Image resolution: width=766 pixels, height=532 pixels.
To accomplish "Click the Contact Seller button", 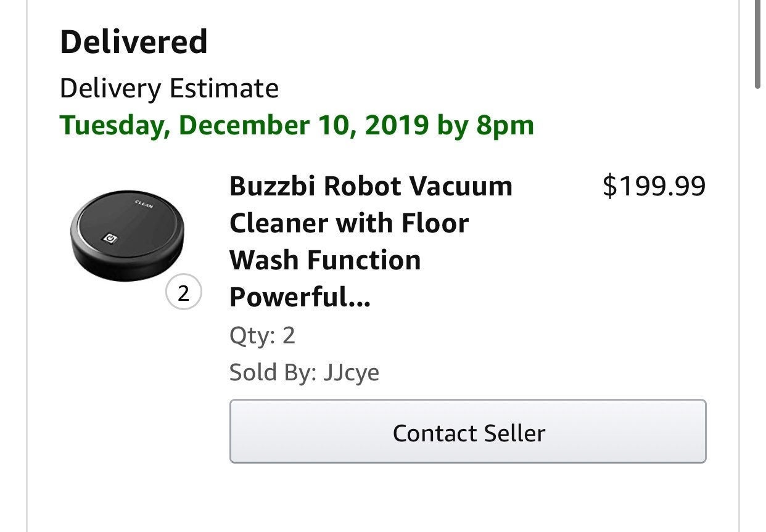I will point(467,432).
